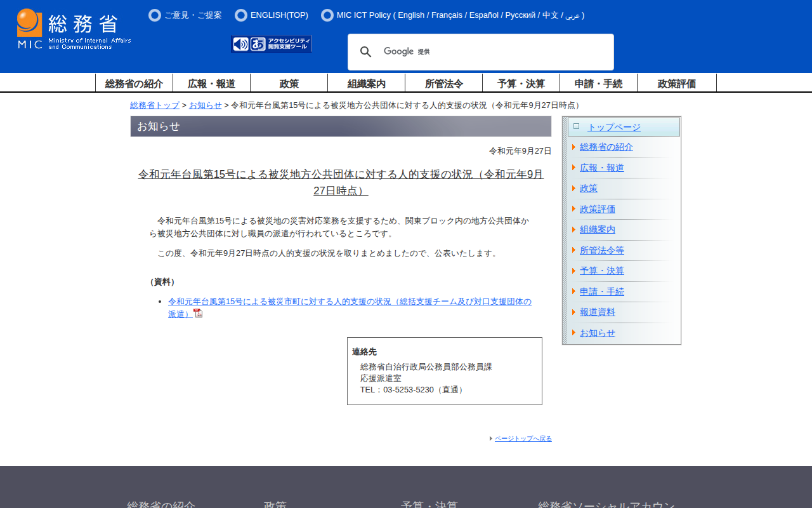Click the circle icon beside ご意見・ご提案

155,15
